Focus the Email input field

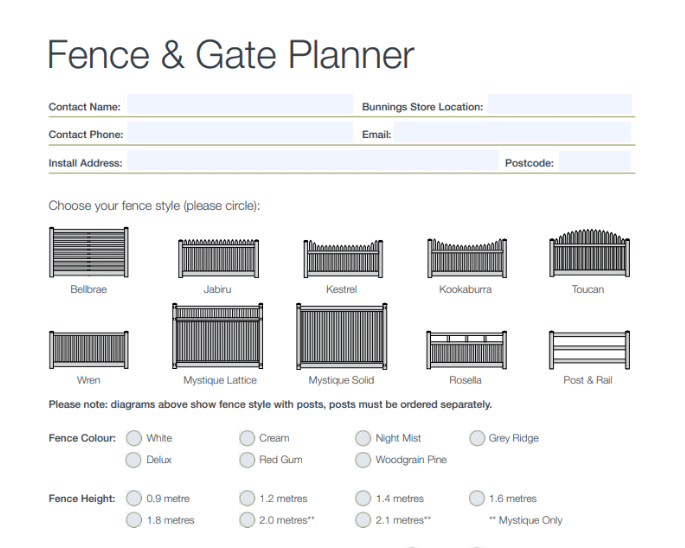click(512, 134)
